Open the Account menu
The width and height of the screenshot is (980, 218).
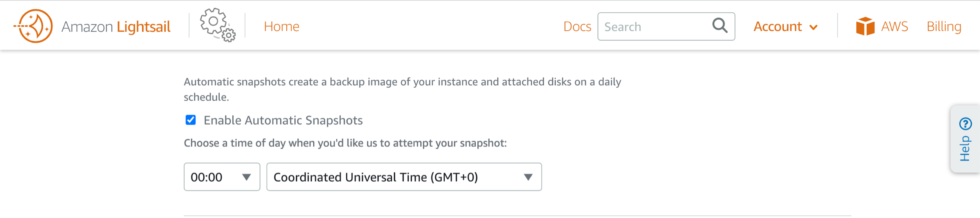(785, 27)
